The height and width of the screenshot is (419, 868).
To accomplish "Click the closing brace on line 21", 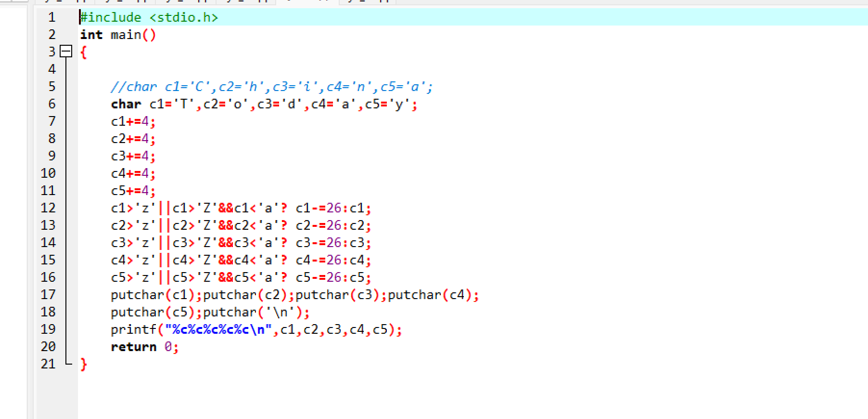I will [x=84, y=364].
